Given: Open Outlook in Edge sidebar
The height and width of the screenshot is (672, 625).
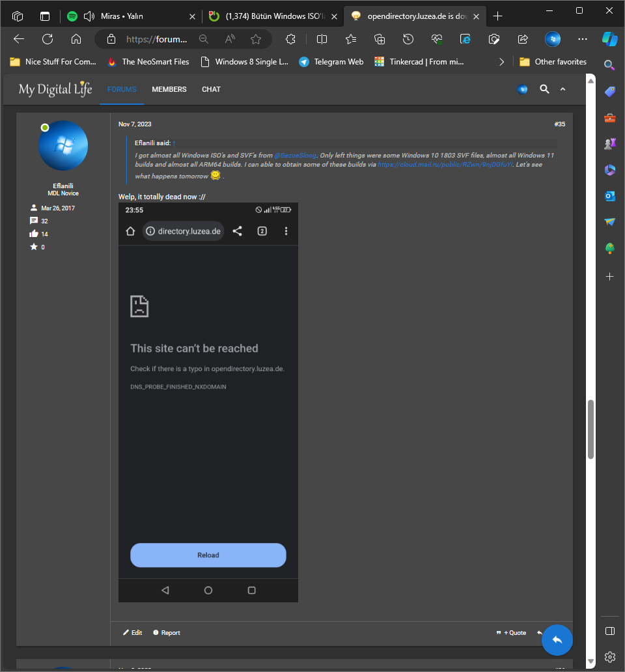Looking at the screenshot, I should click(609, 196).
